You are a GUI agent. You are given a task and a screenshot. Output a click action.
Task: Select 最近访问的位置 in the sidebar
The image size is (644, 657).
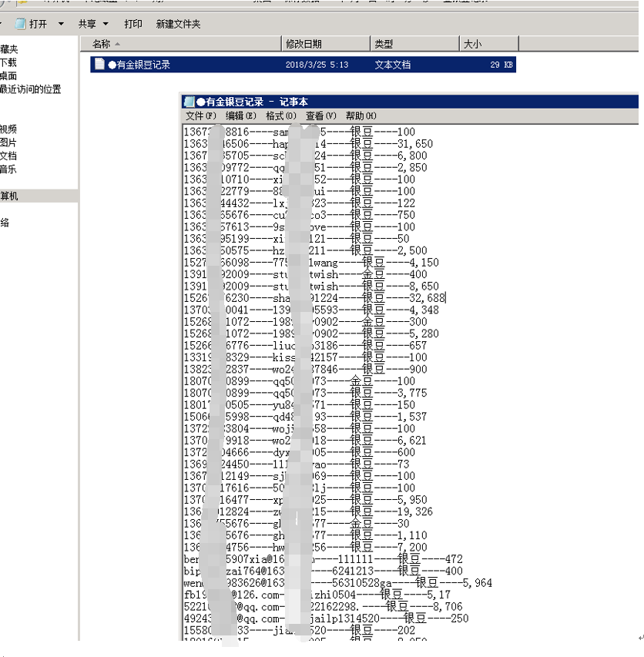click(31, 89)
